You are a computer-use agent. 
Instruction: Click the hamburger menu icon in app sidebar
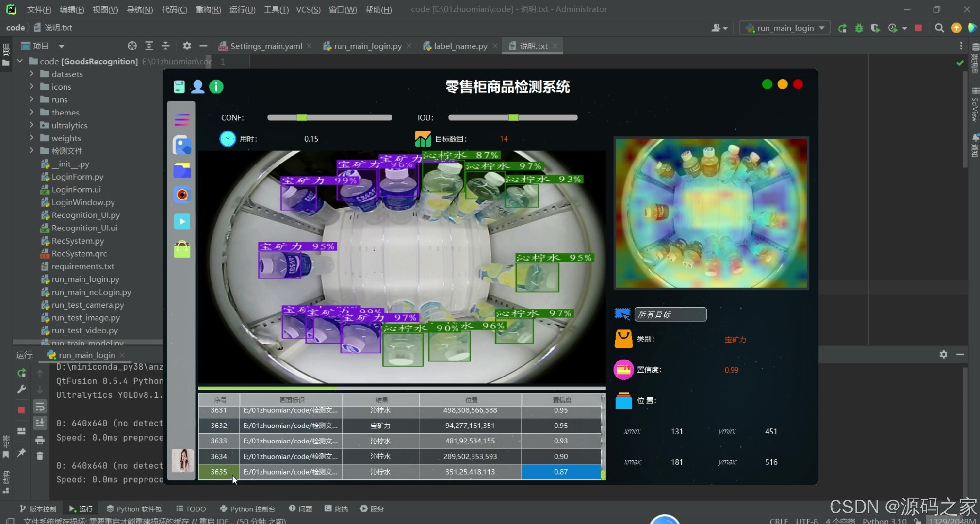point(182,119)
